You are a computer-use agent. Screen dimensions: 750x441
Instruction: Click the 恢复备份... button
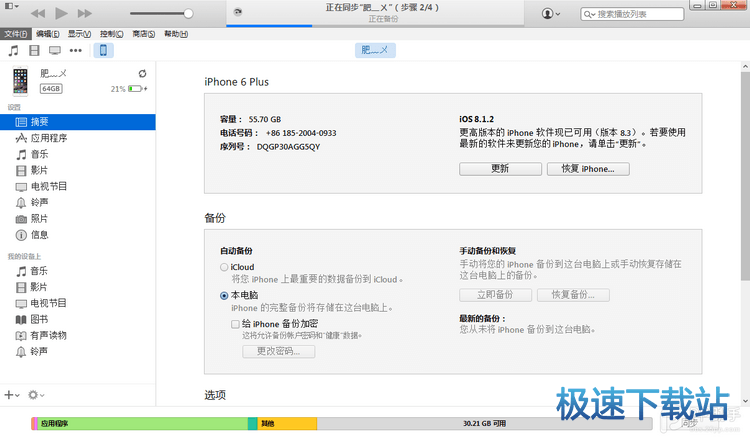pos(573,295)
